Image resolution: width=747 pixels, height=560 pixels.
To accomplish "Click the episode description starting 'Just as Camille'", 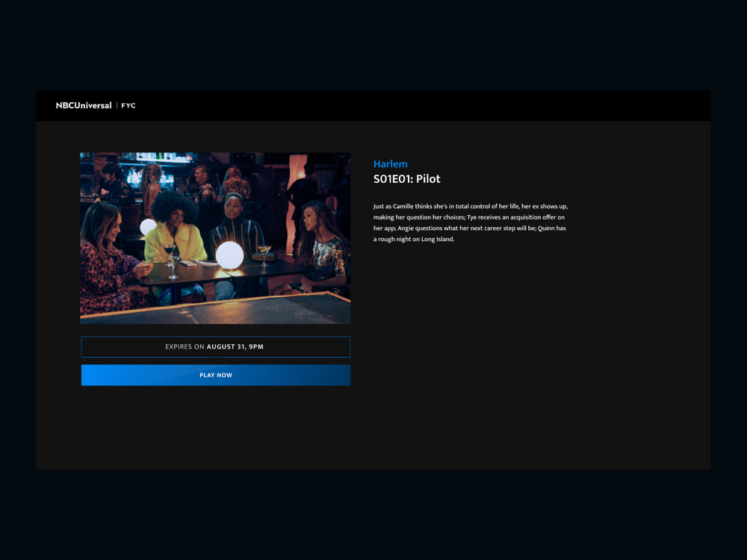I will coord(471,223).
